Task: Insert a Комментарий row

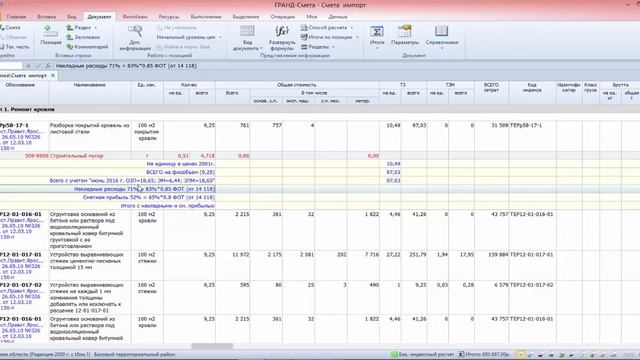Action: point(87,47)
